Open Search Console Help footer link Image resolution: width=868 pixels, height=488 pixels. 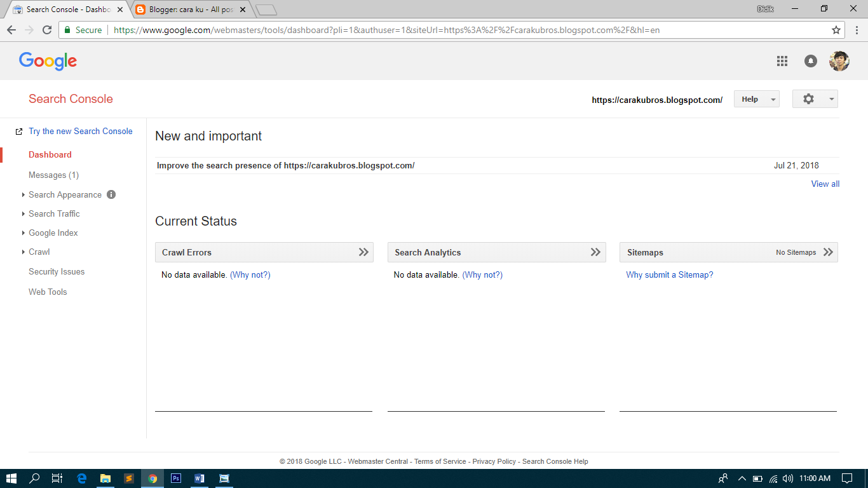(x=555, y=462)
